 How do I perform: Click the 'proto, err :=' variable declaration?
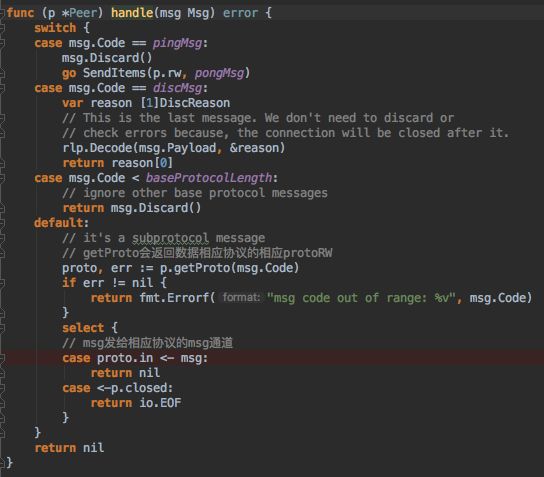pyautogui.click(x=108, y=268)
